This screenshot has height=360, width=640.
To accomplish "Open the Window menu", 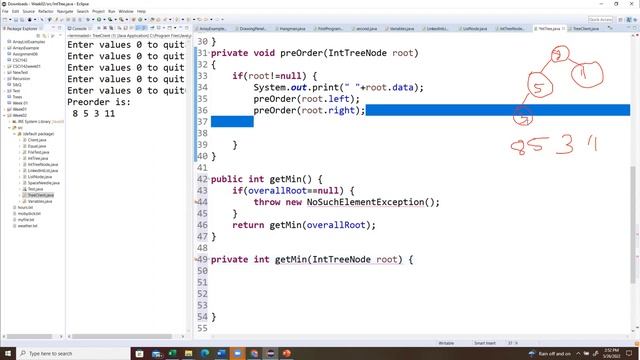I will click(126, 11).
